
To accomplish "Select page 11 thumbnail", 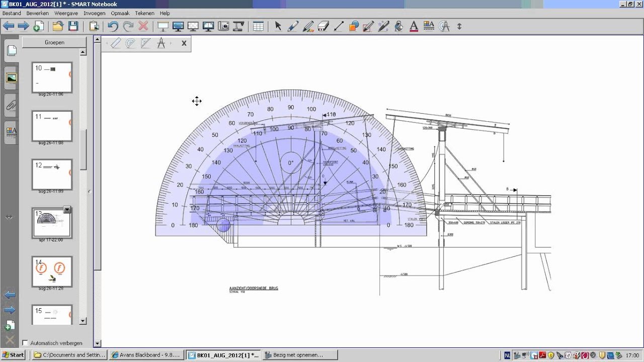I will click(x=52, y=126).
